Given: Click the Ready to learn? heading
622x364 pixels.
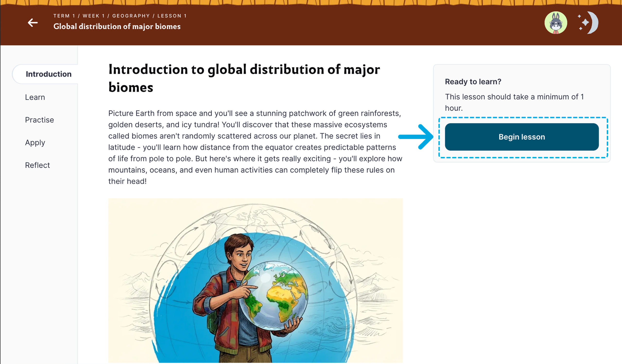Looking at the screenshot, I should [473, 82].
